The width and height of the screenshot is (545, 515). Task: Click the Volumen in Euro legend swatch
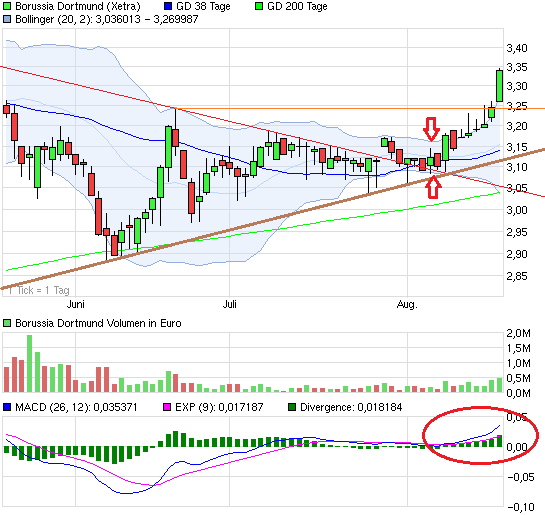(x=7, y=323)
